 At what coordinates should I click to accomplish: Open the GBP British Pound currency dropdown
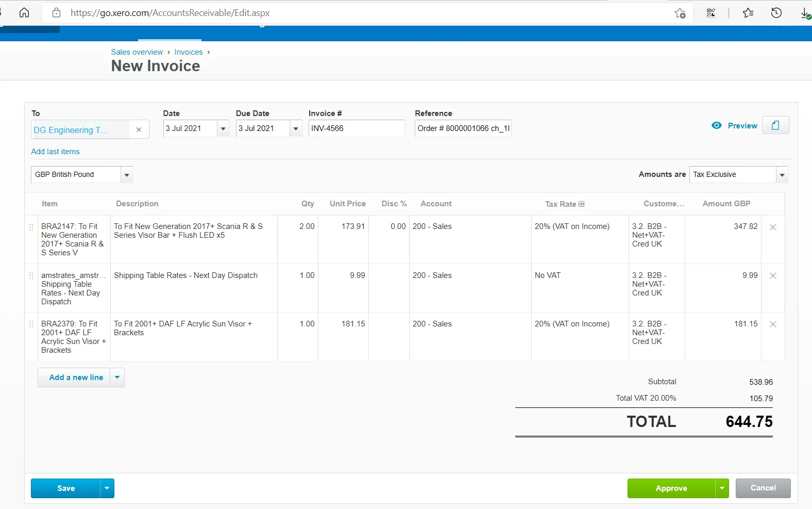127,175
